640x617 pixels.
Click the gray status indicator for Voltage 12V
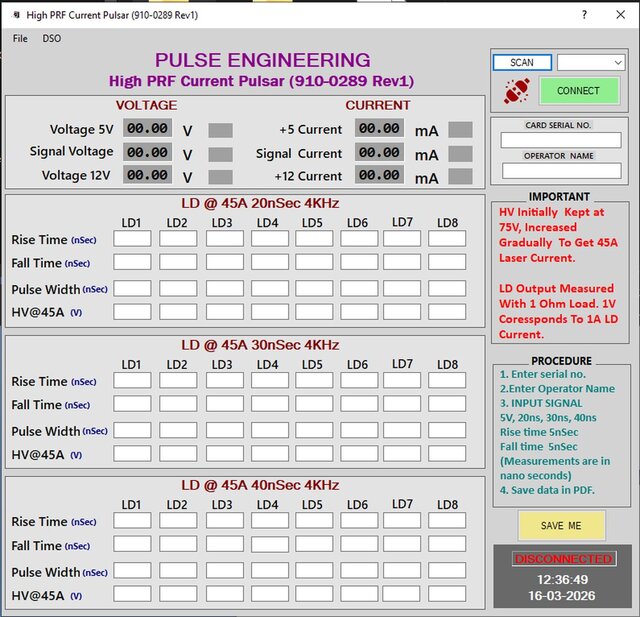[220, 177]
